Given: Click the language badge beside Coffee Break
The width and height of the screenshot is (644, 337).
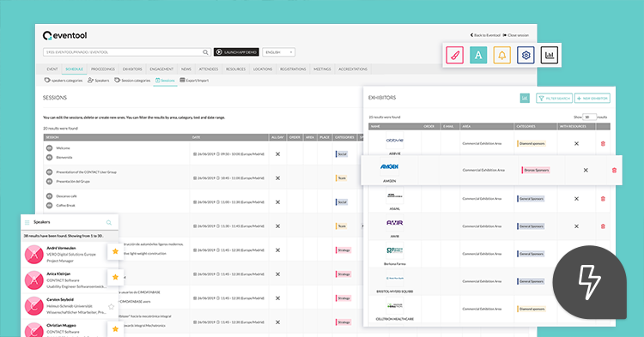Looking at the screenshot, I should point(49,205).
